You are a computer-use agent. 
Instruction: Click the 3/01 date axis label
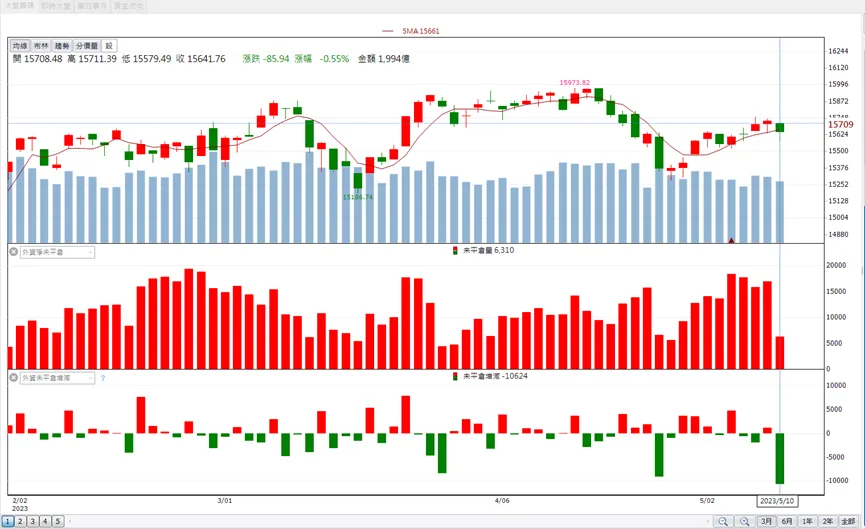pos(225,501)
